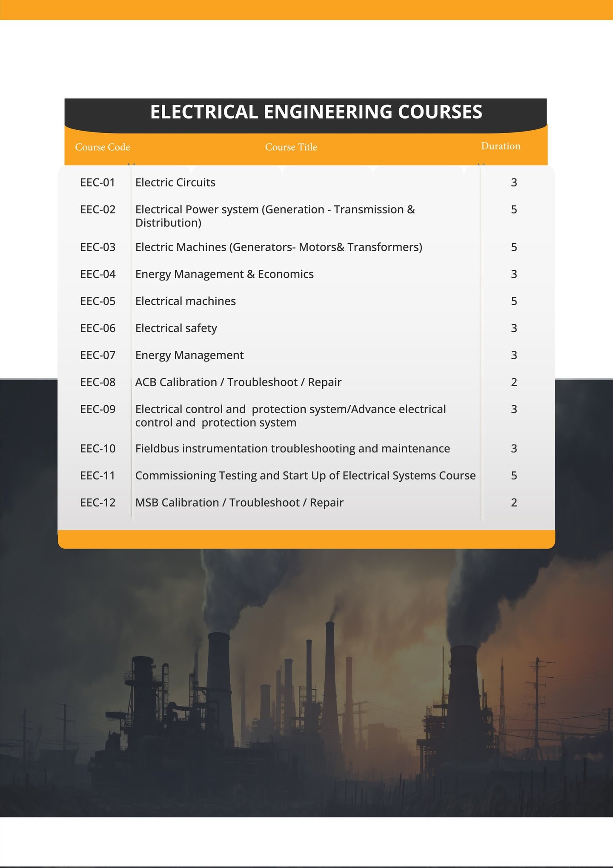Screen dimensions: 613x868
Task: Select course code EEC-05
Action: 98,301
